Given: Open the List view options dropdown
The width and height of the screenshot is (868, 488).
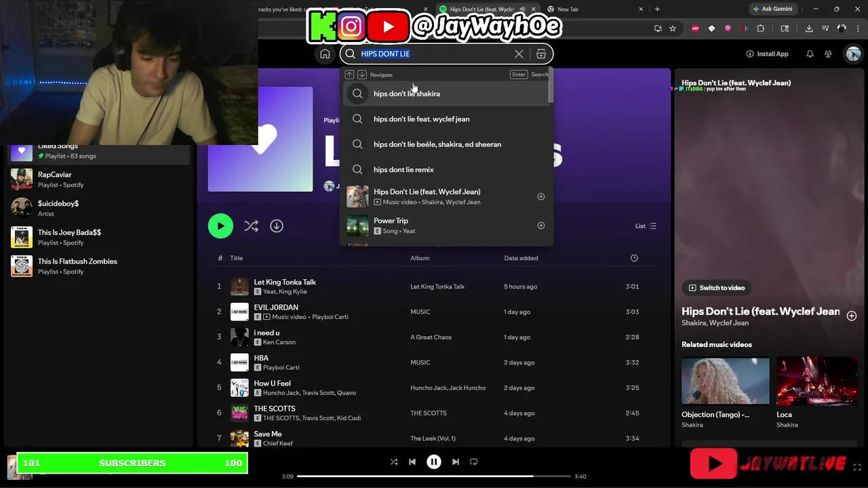Looking at the screenshot, I should (646, 226).
